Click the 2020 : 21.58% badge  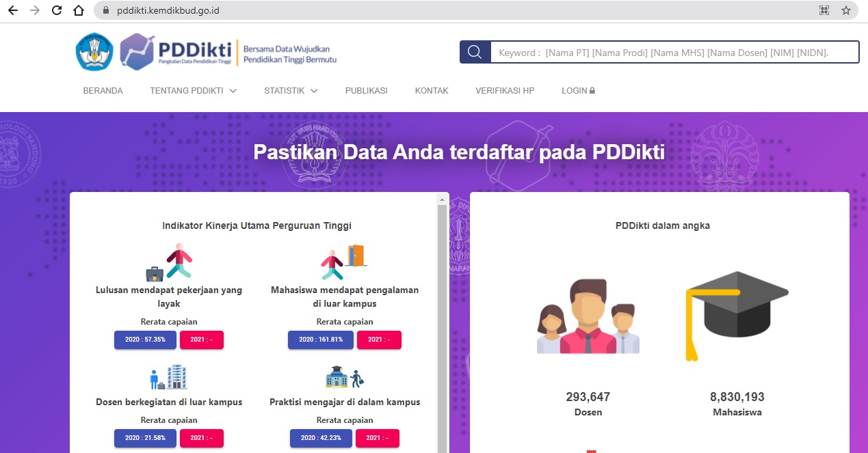145,438
